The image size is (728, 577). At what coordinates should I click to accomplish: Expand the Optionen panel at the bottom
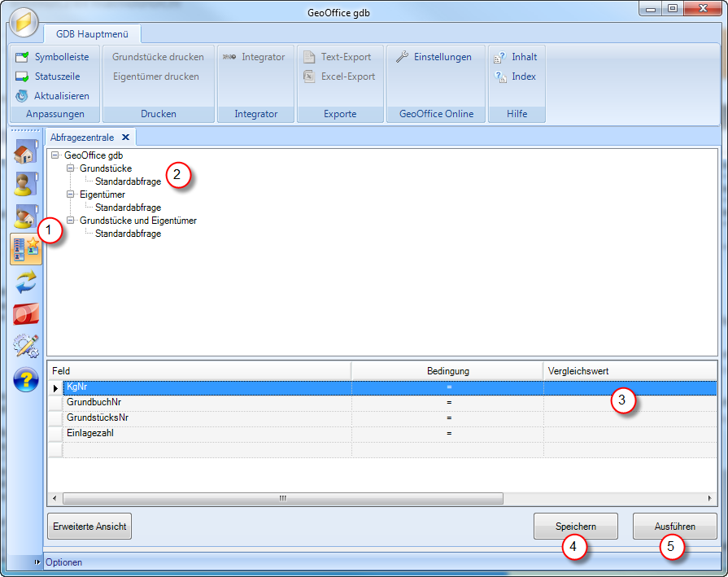click(x=38, y=562)
